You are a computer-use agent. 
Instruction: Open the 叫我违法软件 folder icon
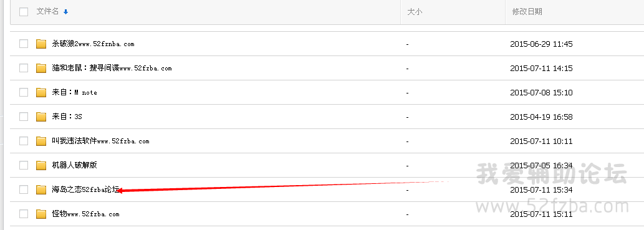point(41,141)
